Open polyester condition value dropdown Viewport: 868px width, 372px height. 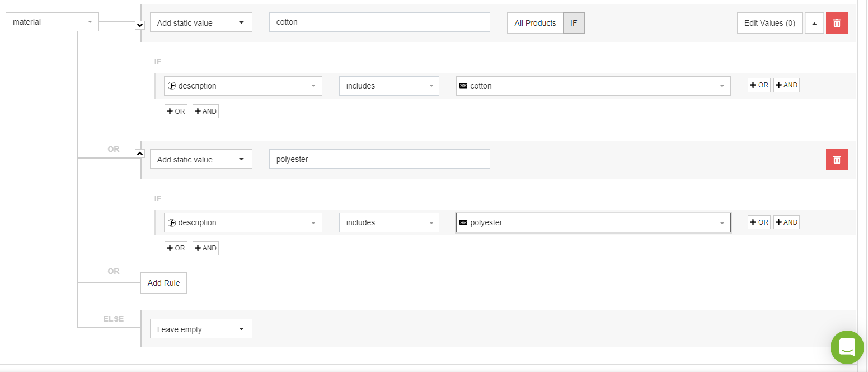pos(593,222)
